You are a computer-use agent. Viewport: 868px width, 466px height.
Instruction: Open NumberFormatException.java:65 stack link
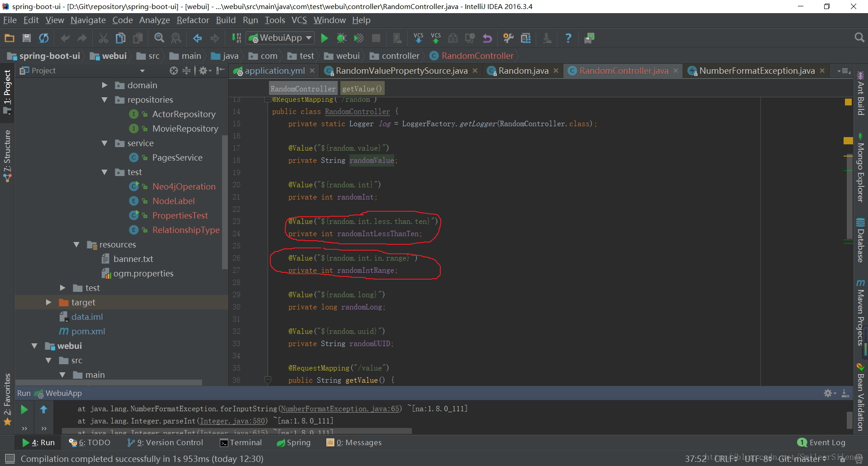340,409
